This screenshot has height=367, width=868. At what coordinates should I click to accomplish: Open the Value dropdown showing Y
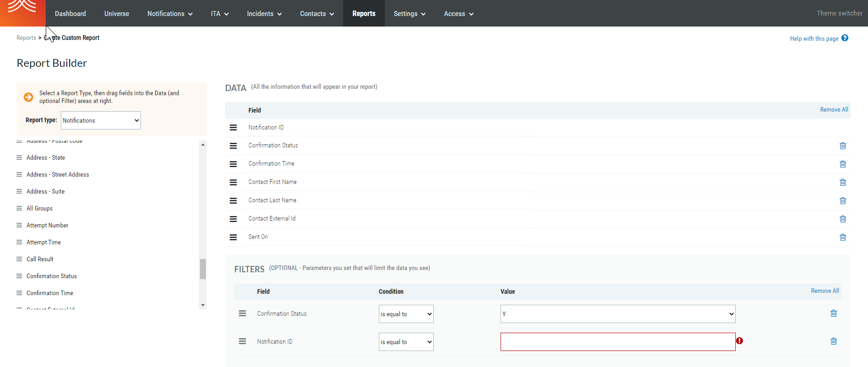pos(618,314)
